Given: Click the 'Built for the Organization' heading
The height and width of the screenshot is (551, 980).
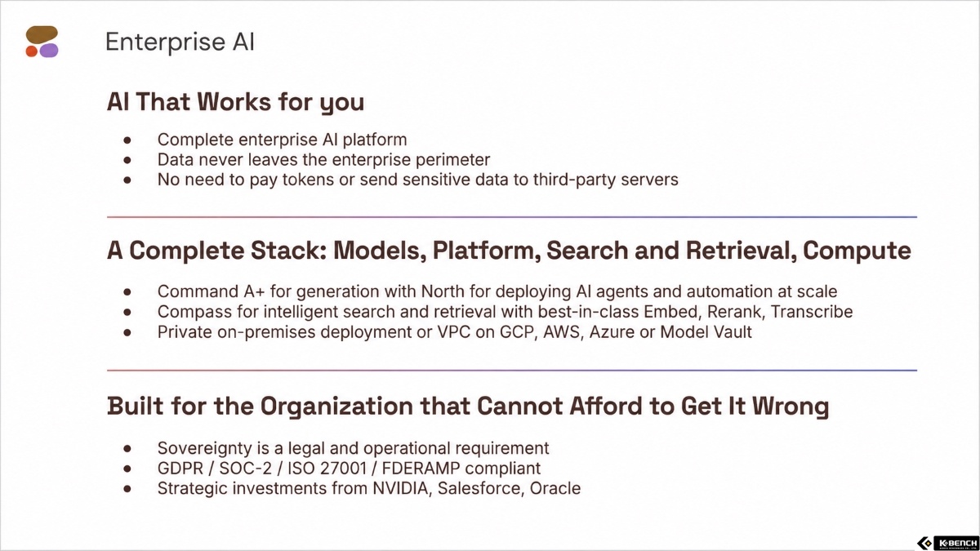Looking at the screenshot, I should point(468,406).
